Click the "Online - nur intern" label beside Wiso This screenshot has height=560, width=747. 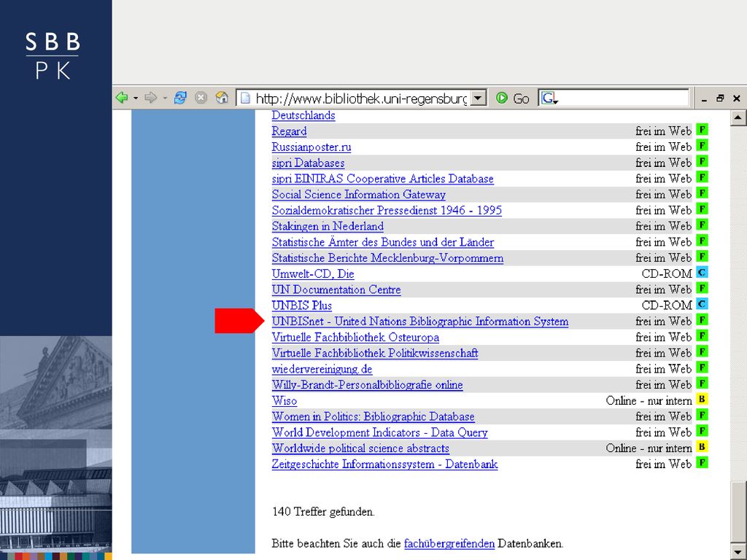649,400
